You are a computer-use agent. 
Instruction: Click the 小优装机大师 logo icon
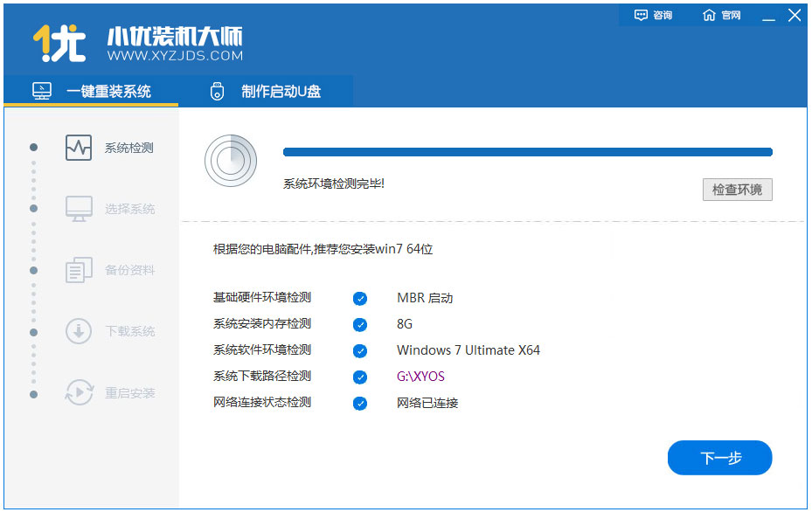coord(59,43)
